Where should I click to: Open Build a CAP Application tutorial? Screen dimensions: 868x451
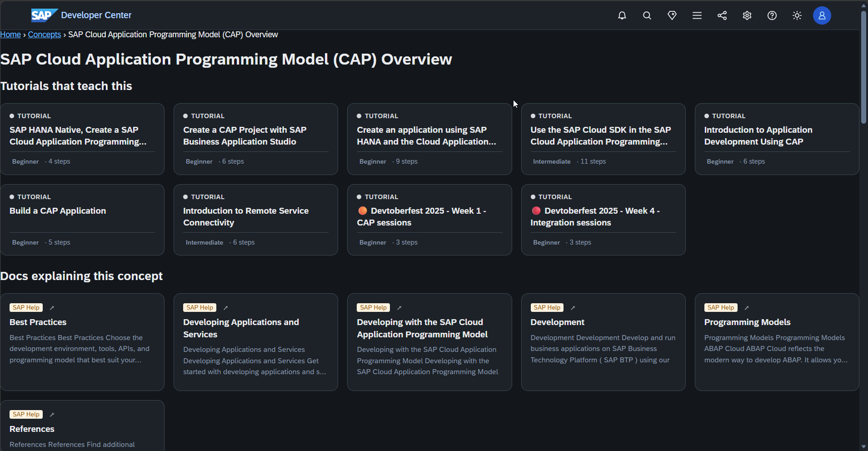(x=58, y=211)
